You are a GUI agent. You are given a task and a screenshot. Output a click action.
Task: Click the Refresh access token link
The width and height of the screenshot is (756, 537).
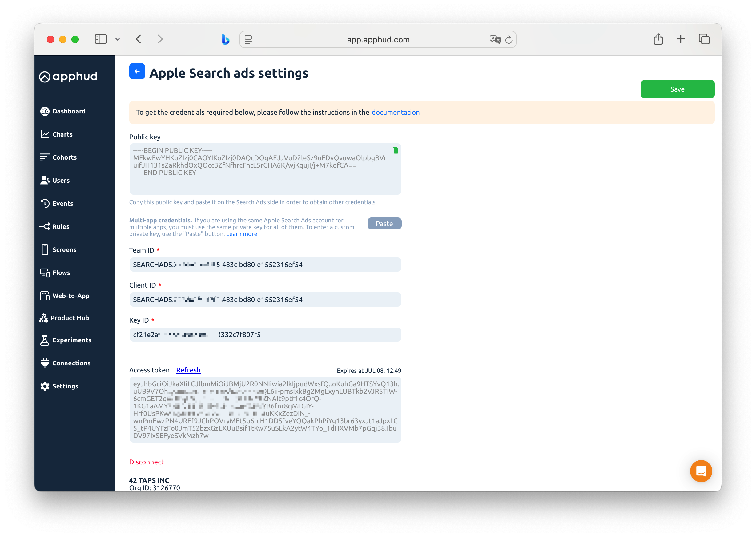click(188, 370)
